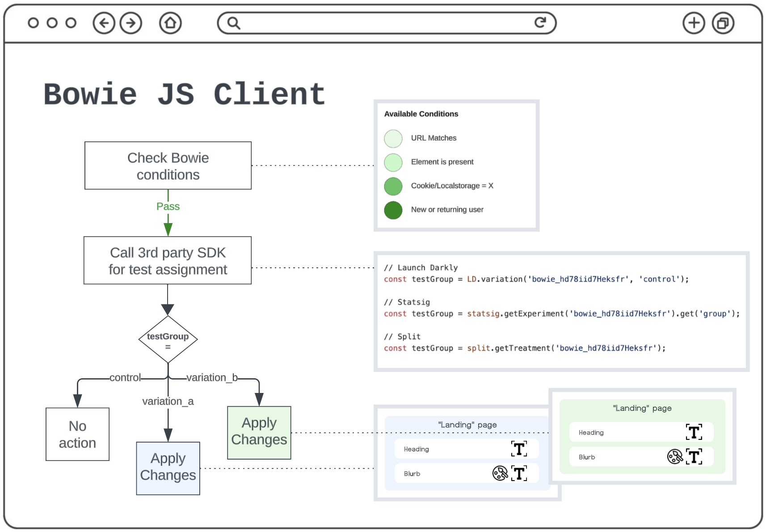Click the Call 3rd party SDK box

168,261
